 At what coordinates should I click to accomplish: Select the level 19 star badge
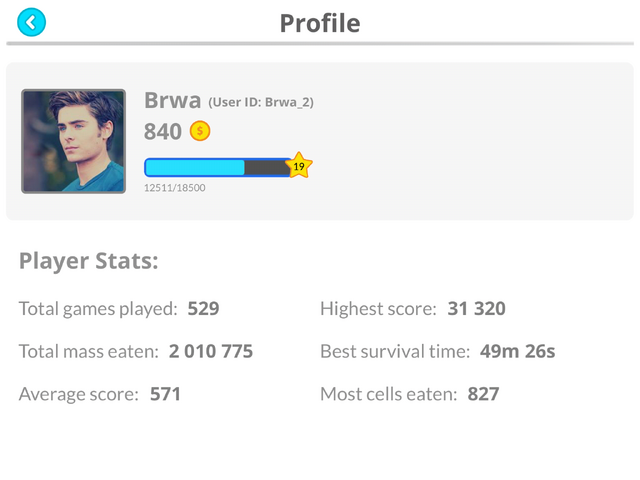(299, 166)
